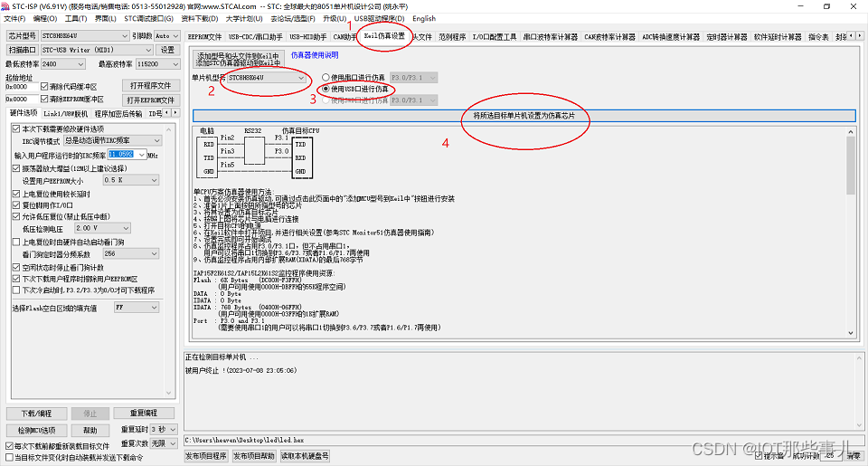The width and height of the screenshot is (868, 466).
Task: Open 引脚数 Auto dropdown
Action: [166, 35]
